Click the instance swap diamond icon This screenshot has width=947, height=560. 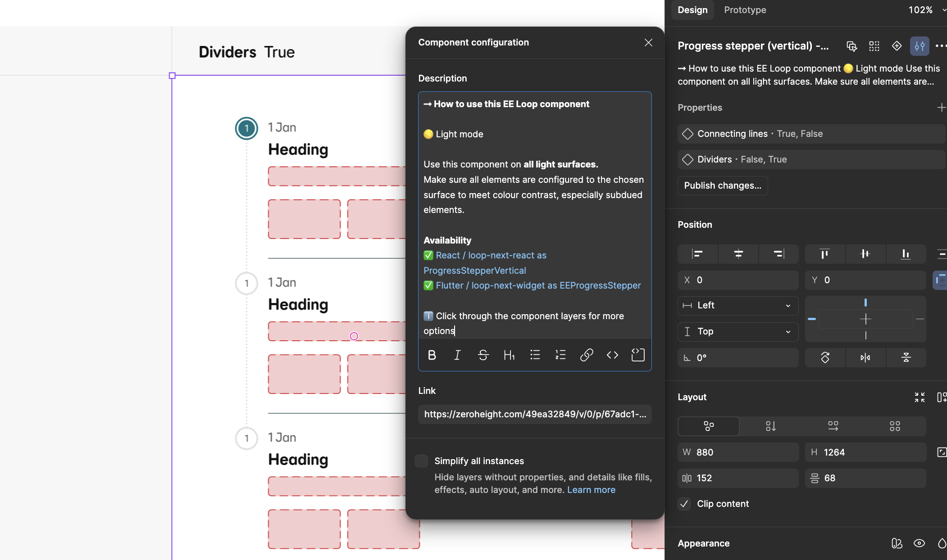[x=897, y=46]
